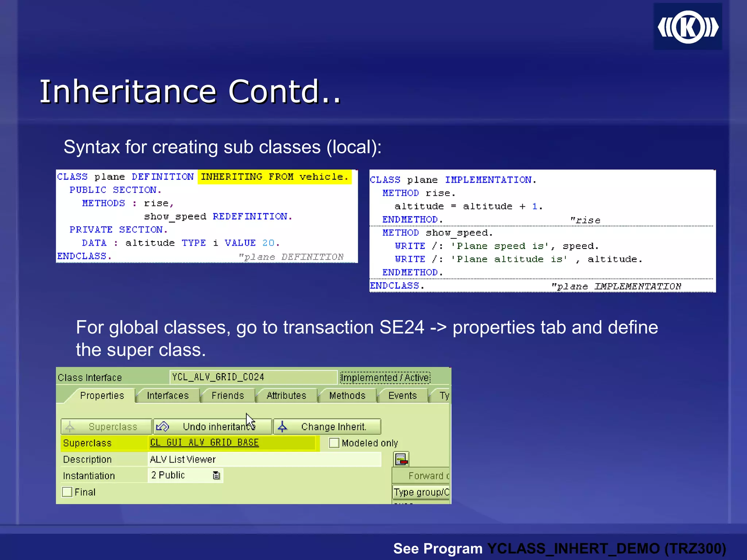The height and width of the screenshot is (560, 747).
Task: Click the Knorr-Bremse K logo
Action: click(x=688, y=27)
